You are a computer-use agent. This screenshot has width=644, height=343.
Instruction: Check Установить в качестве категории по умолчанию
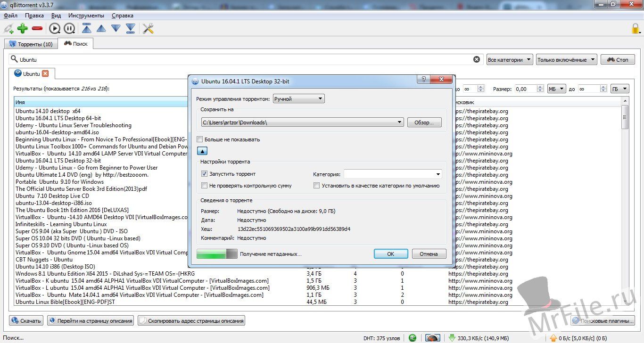coord(317,186)
